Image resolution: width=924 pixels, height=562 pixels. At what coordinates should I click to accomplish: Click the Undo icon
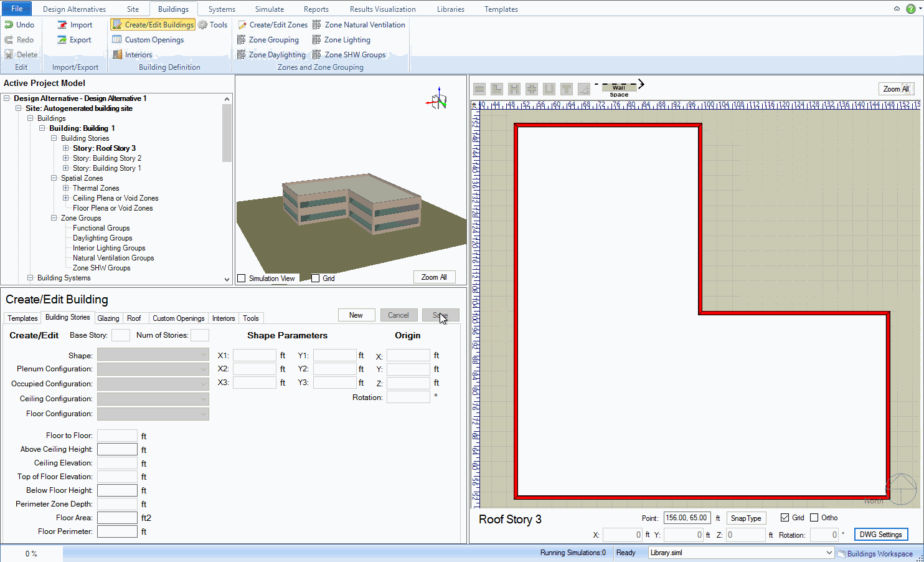9,25
